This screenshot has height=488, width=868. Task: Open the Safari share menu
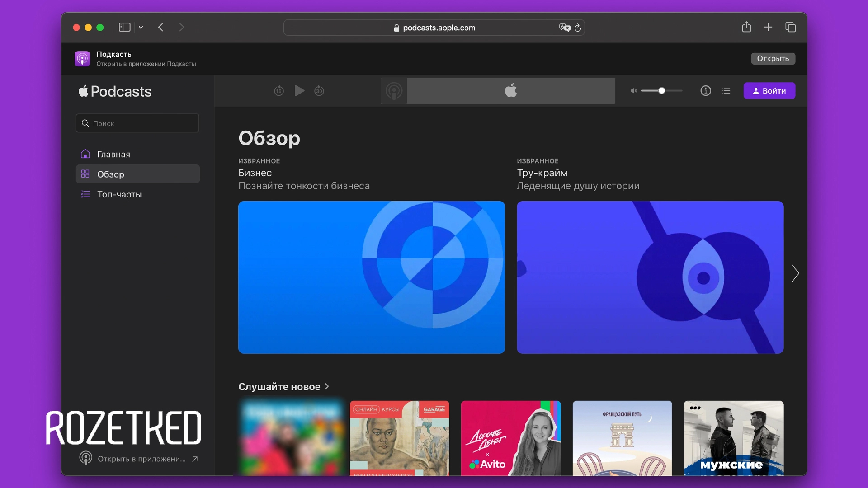(x=746, y=27)
